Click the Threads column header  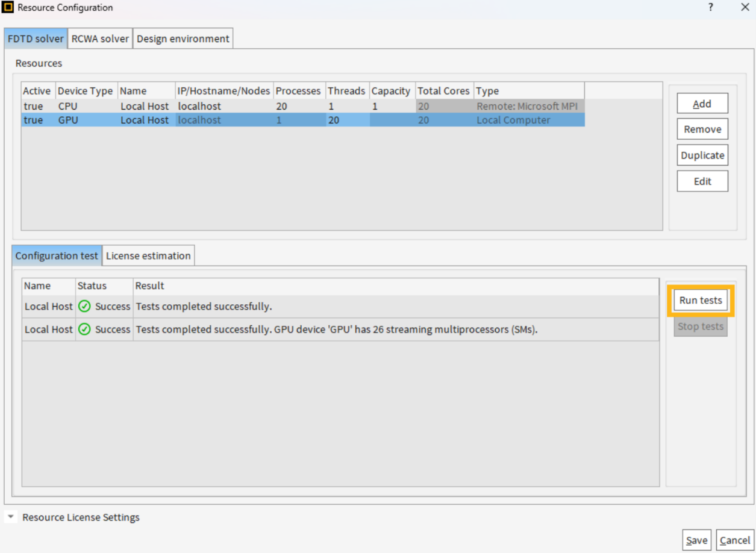(x=346, y=91)
